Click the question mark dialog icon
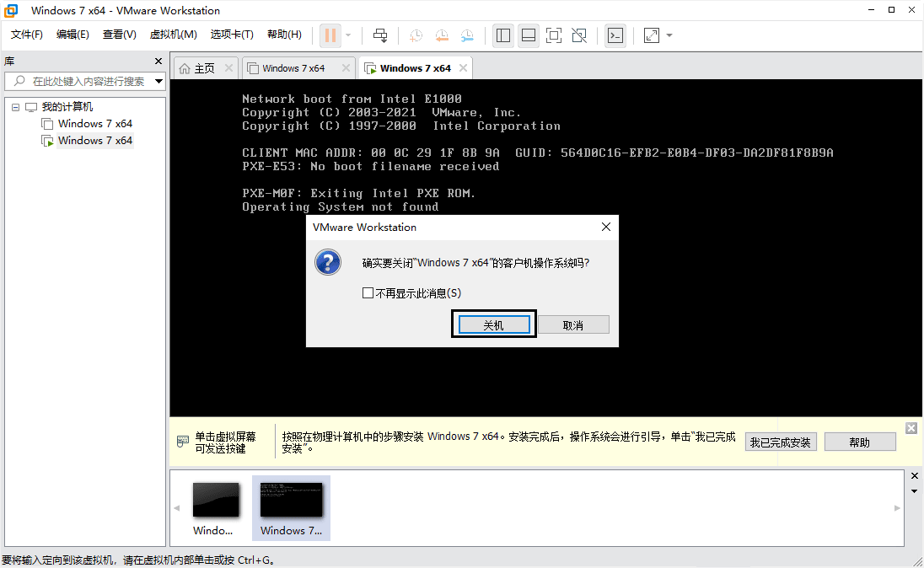 click(328, 262)
